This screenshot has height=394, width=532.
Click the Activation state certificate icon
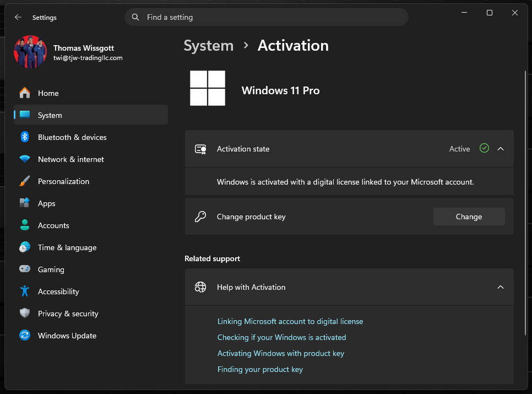(200, 149)
